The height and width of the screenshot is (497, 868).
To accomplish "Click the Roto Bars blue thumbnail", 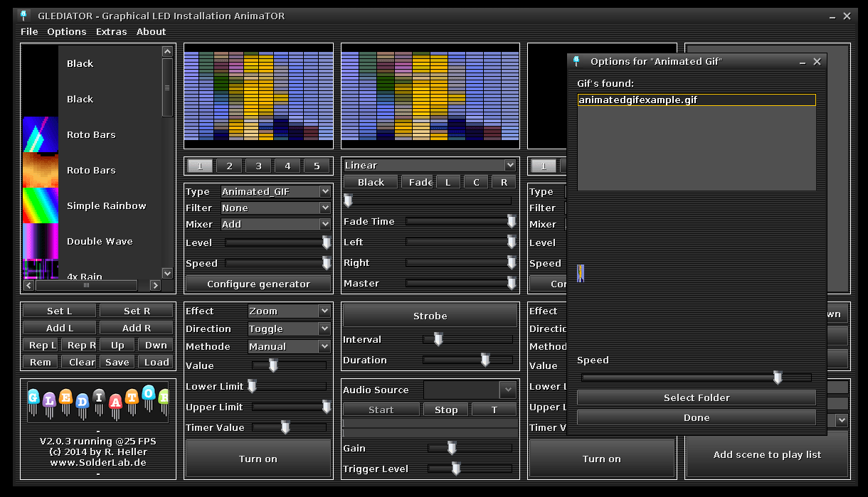I will 41,134.
